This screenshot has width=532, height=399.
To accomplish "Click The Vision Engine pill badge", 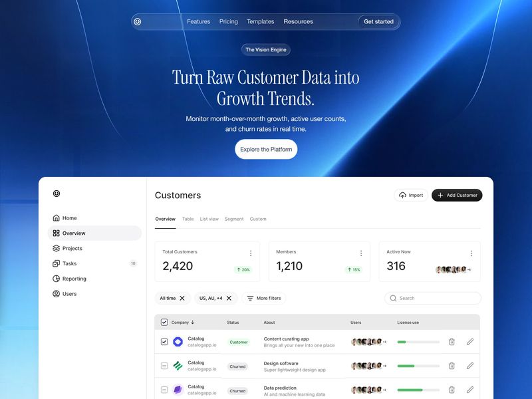I will click(266, 50).
